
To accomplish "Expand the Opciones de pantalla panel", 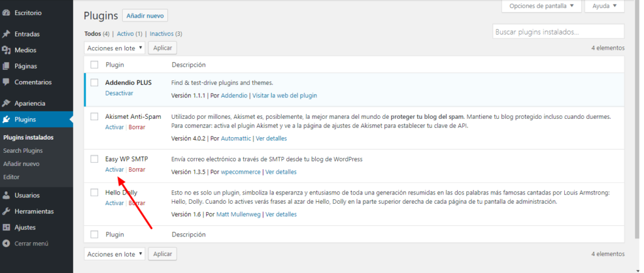I will coord(541,6).
